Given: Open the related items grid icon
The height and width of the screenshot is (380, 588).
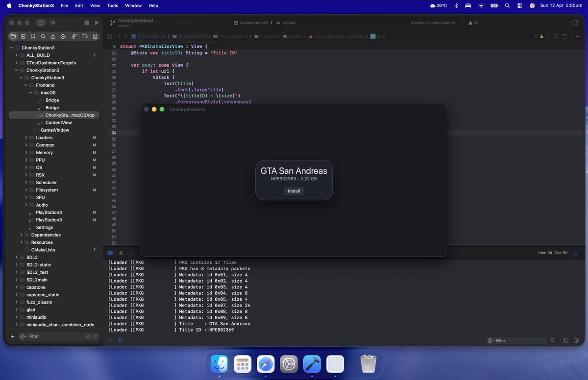Looking at the screenshot, I should [109, 36].
